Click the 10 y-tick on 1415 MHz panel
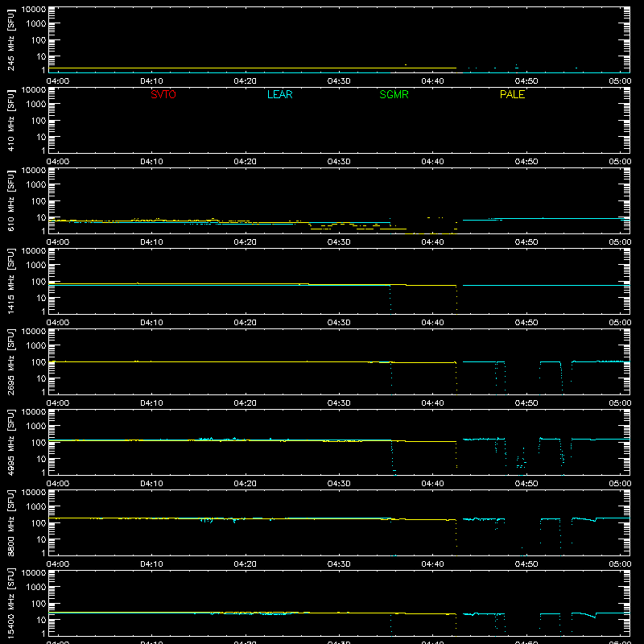The height and width of the screenshot is (644, 644). point(41,298)
